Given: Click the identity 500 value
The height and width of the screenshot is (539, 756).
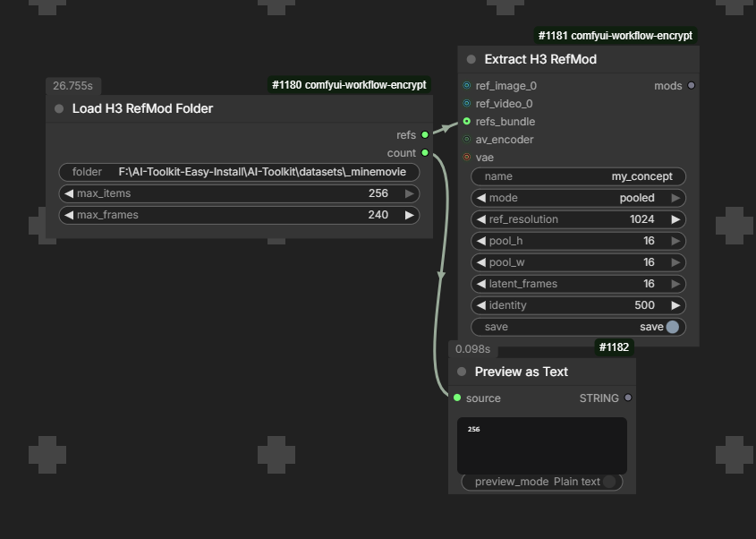Looking at the screenshot, I should pos(645,305).
